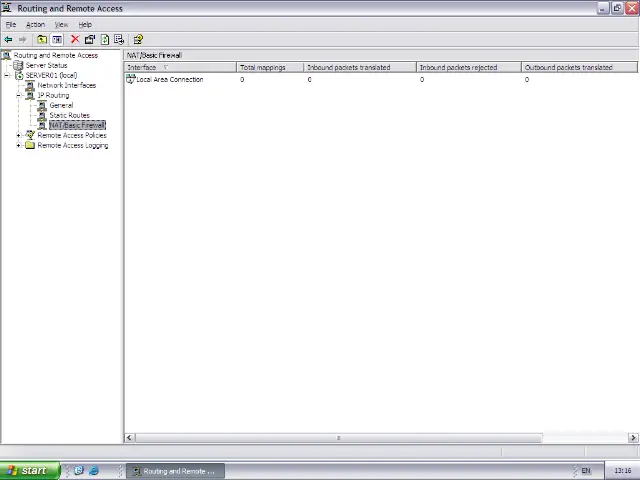Collapse the SERVER01 (local) node
The height and width of the screenshot is (480, 640).
7,76
